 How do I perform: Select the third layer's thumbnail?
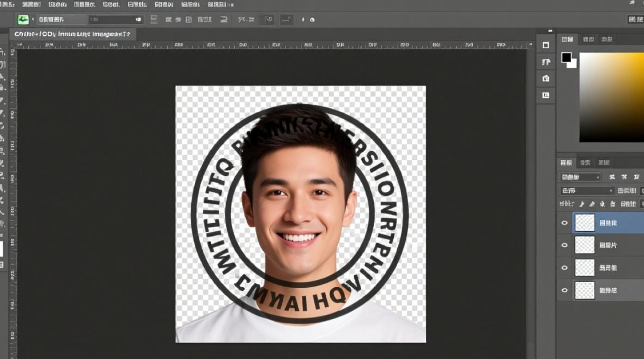[585, 268]
